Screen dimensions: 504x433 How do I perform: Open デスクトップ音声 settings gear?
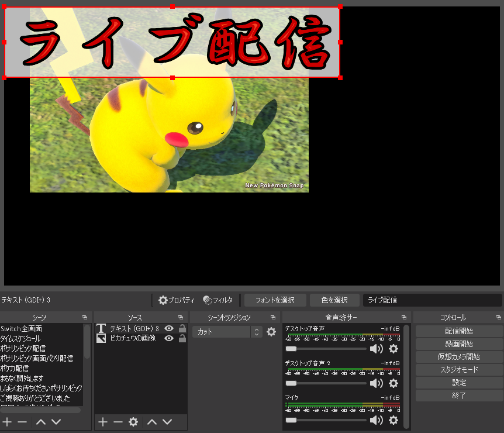tap(393, 349)
